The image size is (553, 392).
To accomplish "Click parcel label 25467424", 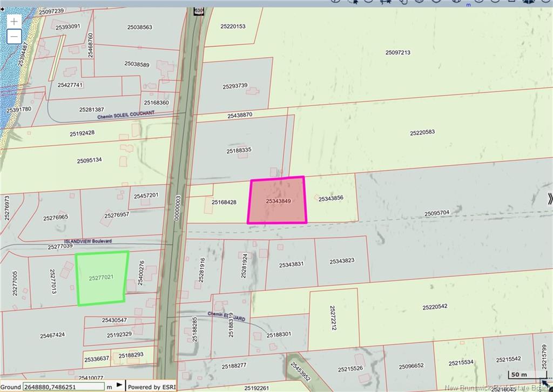I will (52, 335).
